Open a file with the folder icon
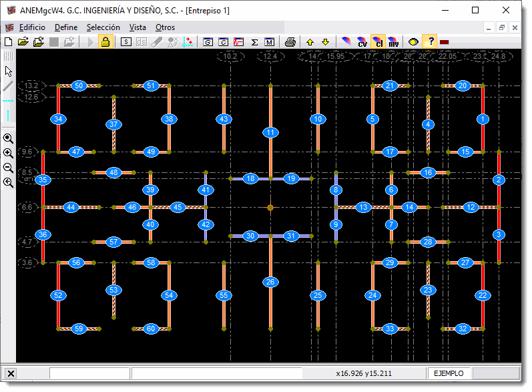 (x=23, y=41)
